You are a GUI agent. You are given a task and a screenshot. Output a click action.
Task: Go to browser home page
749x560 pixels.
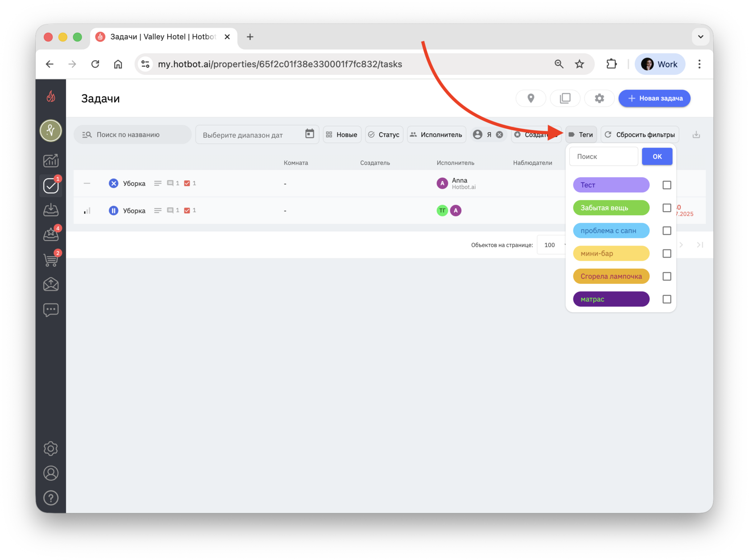click(118, 64)
